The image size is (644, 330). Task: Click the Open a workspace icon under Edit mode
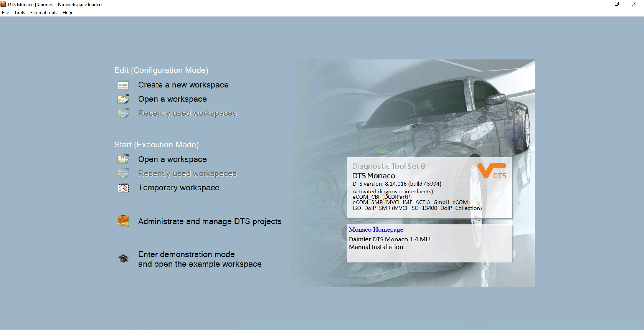pos(123,99)
